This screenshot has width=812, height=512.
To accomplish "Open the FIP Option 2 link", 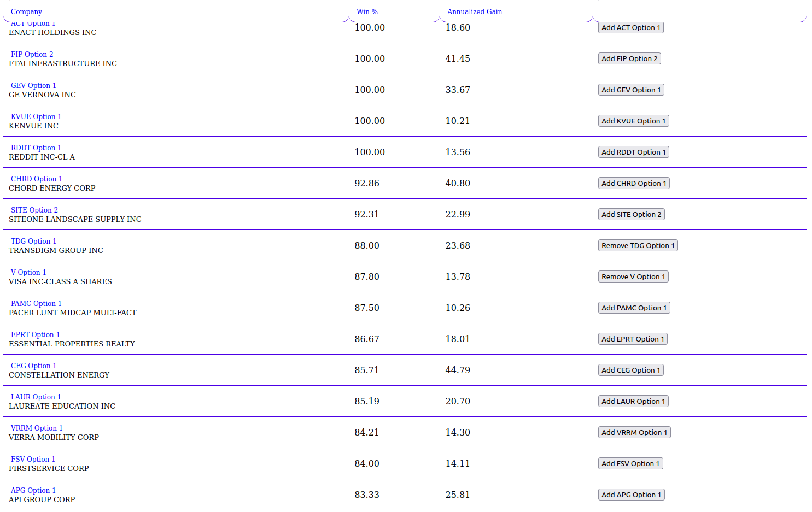I will point(32,54).
